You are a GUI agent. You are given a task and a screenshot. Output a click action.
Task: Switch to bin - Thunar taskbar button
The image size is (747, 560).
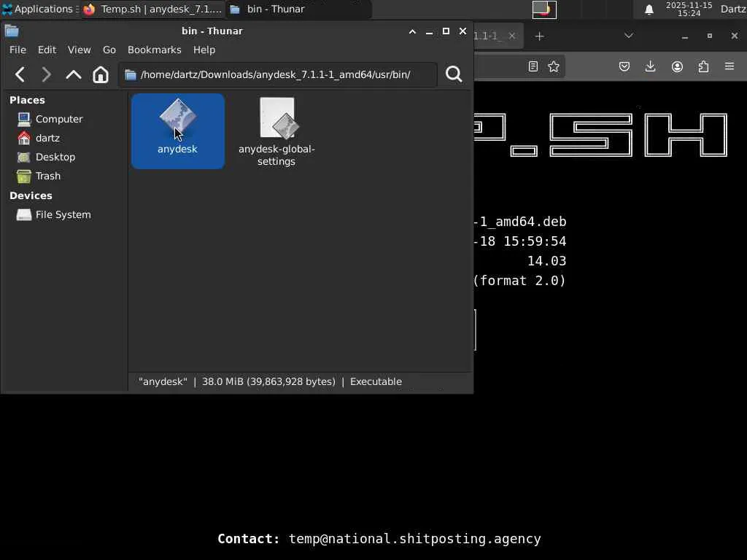point(298,9)
